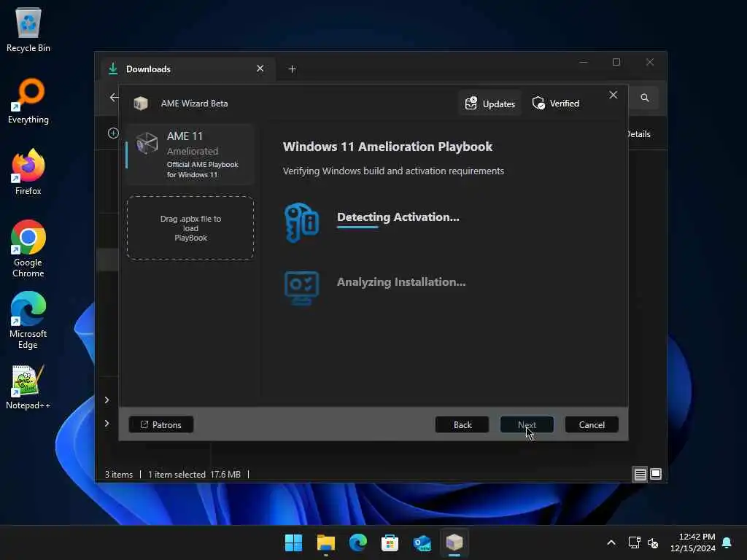This screenshot has width=747, height=560.
Task: Open Microsoft Edge desktop shortcut
Action: pos(28,320)
